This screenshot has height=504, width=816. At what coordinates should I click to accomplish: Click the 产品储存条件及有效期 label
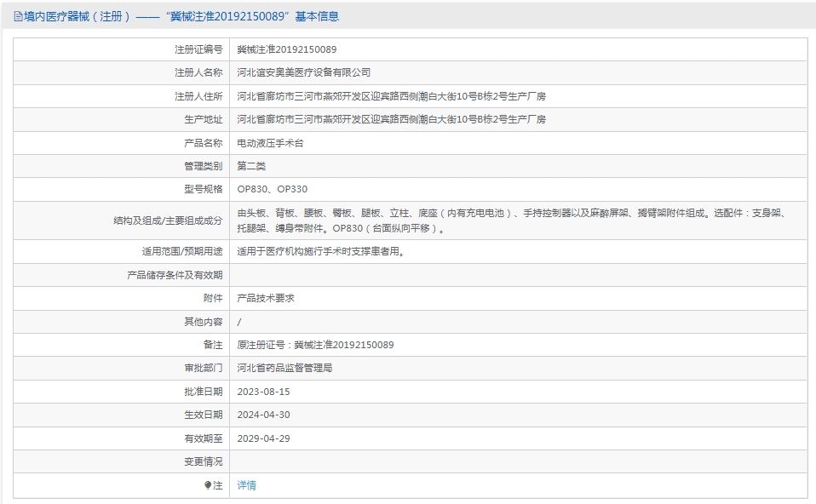tap(175, 275)
